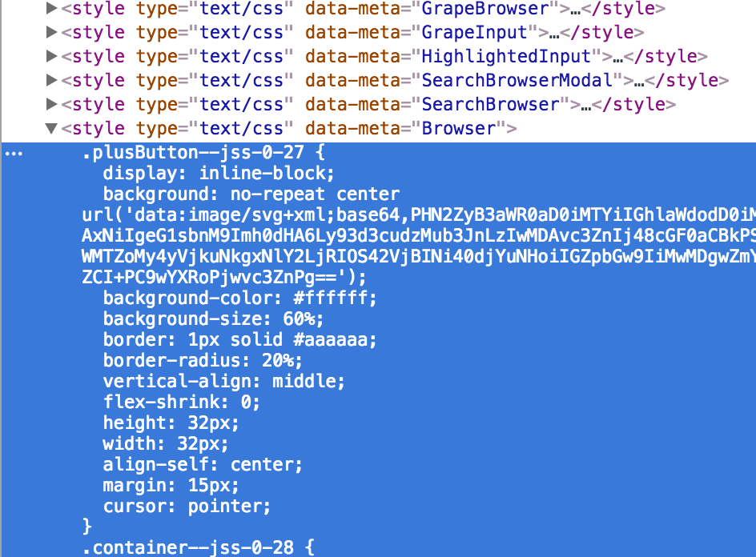
Task: Select the SearchBrowserModal attribute value
Action: tap(517, 81)
